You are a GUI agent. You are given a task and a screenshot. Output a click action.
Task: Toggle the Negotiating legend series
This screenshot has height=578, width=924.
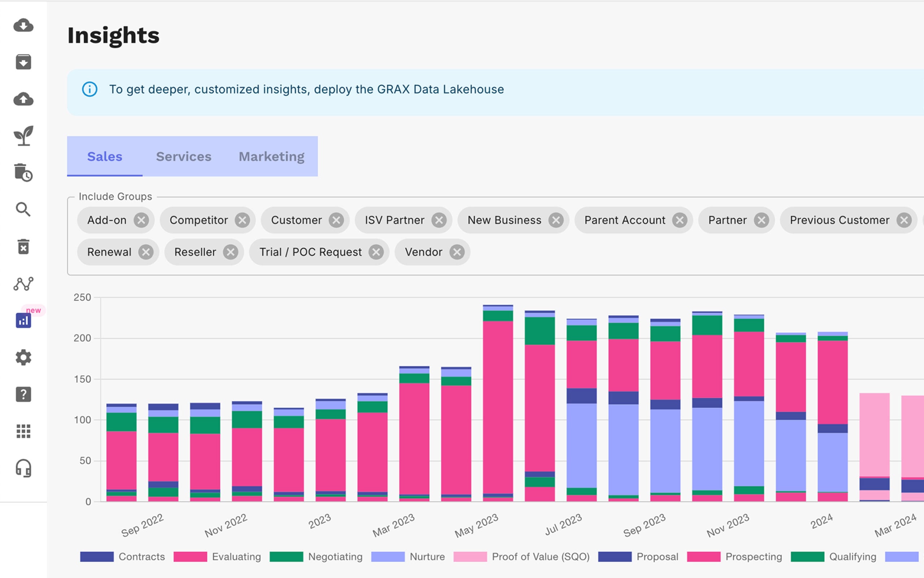tap(316, 557)
